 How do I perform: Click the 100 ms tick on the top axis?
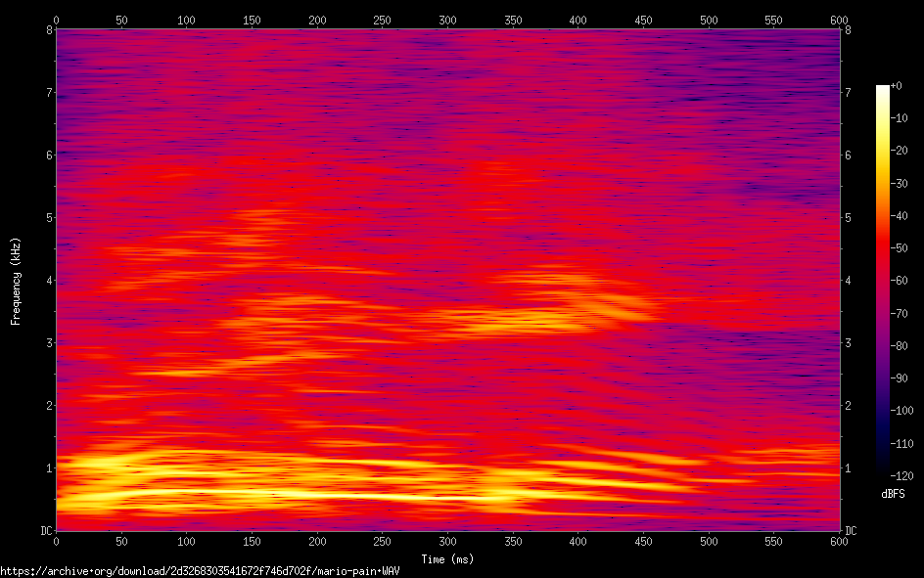[x=186, y=20]
